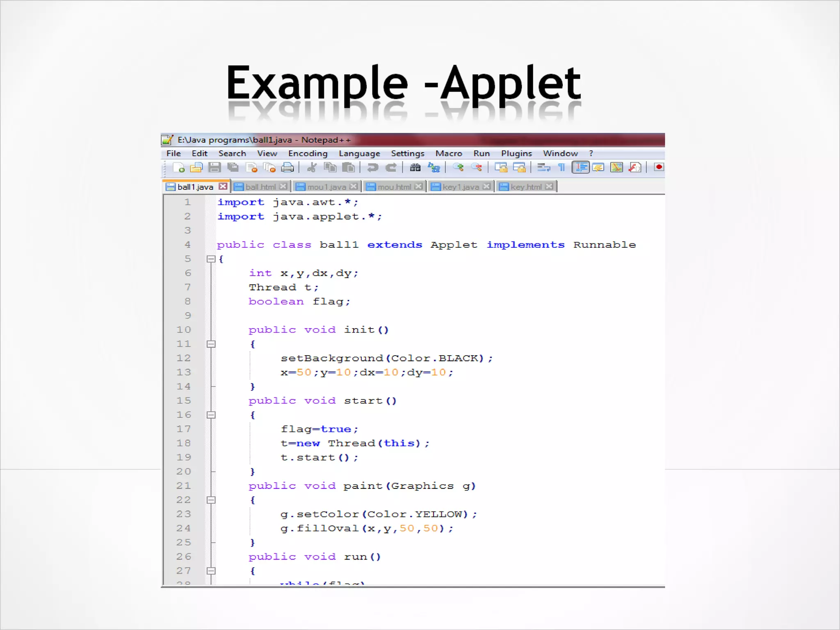Click line number 13 in the margin
840x630 pixels.
point(184,372)
